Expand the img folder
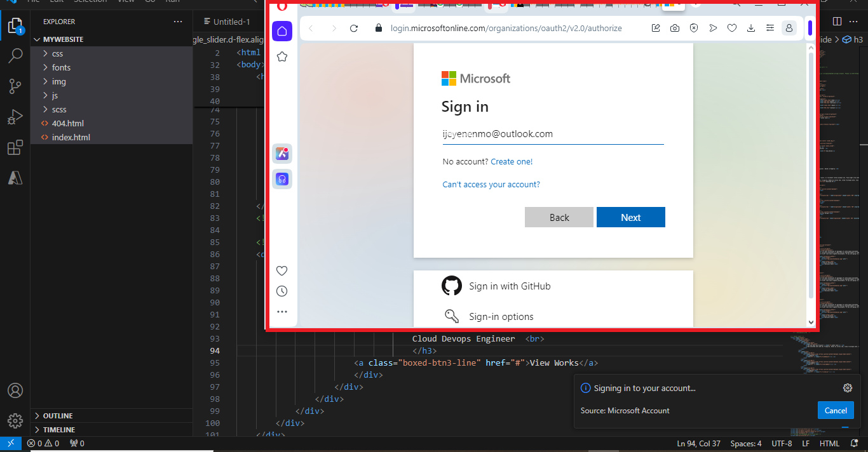868x452 pixels. coord(111,81)
